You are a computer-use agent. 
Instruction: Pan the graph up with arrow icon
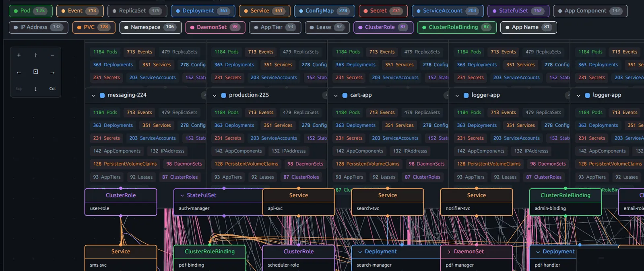pos(36,55)
